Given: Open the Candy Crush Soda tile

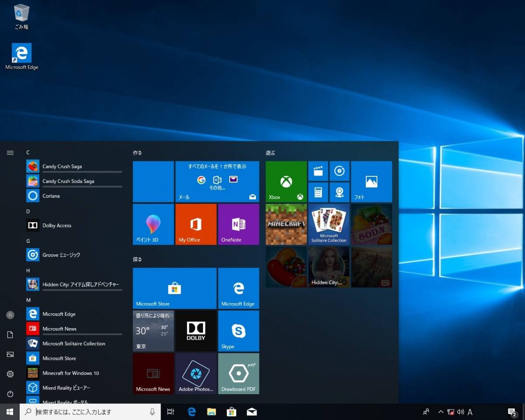Looking at the screenshot, I should (371, 224).
